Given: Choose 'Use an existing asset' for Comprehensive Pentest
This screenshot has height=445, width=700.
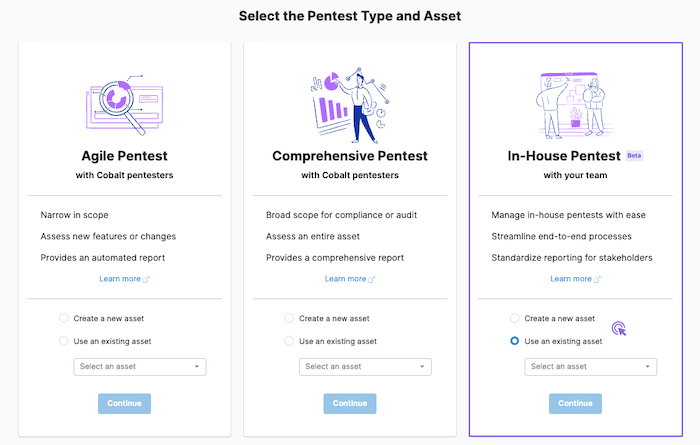Looking at the screenshot, I should (290, 341).
